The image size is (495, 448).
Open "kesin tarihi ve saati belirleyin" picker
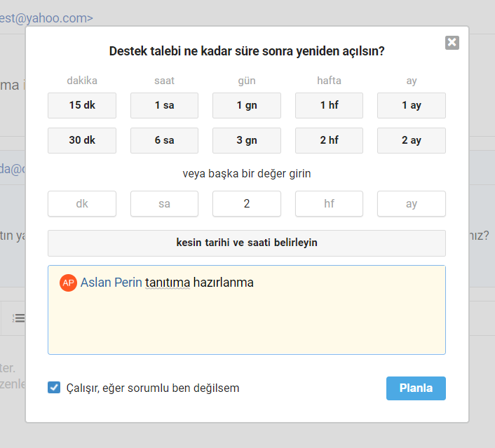(247, 243)
